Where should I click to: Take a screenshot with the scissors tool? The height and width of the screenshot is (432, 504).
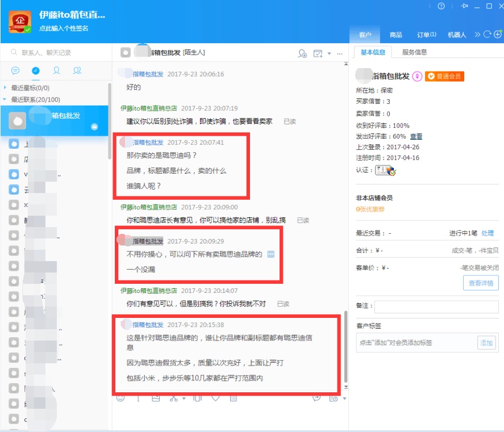(173, 399)
